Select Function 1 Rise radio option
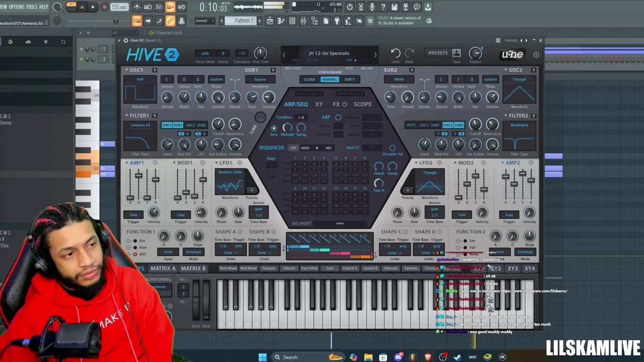The width and height of the screenshot is (644, 362). tap(135, 247)
